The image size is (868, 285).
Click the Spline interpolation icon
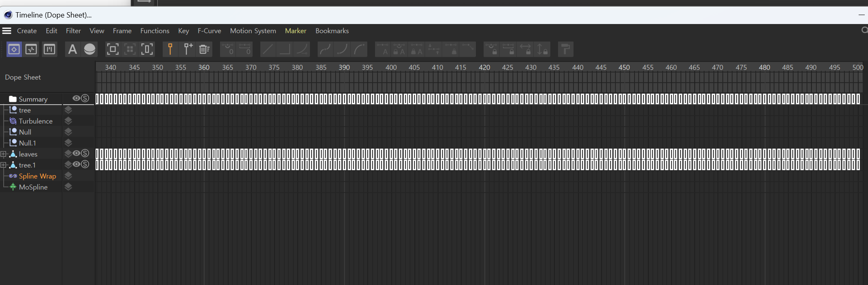tap(302, 49)
